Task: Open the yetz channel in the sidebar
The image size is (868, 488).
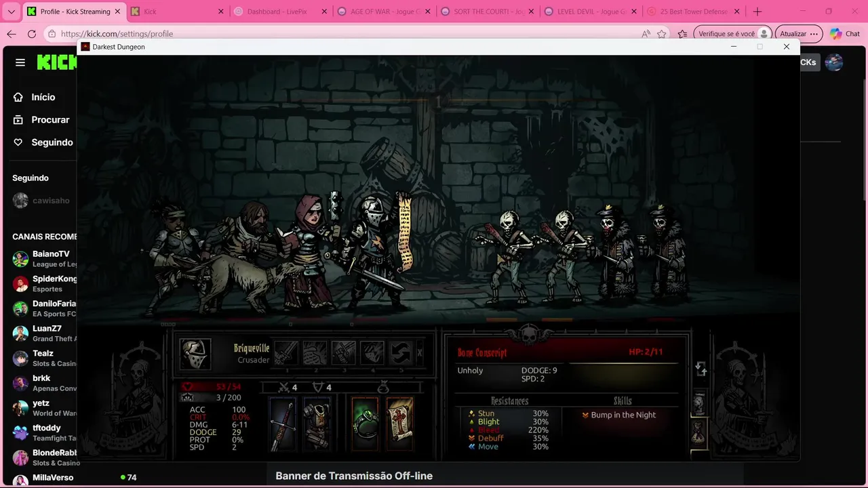Action: 43,408
